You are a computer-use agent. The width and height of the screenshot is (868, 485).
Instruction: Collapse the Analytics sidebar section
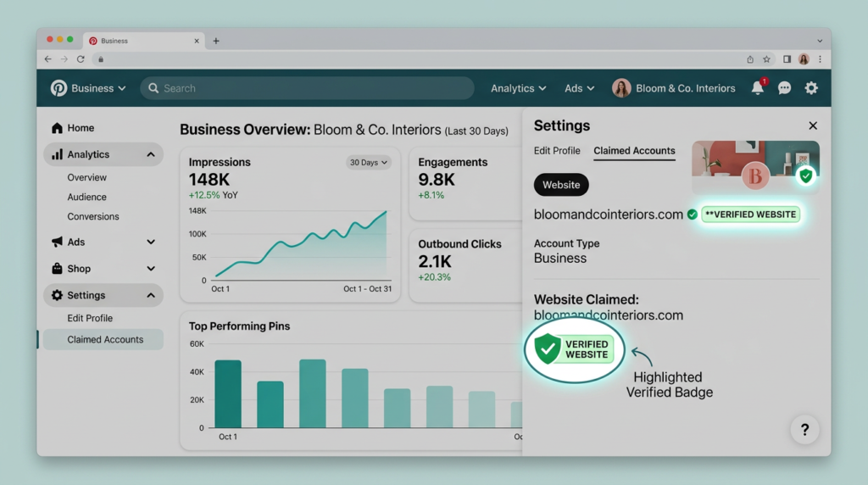coord(150,154)
